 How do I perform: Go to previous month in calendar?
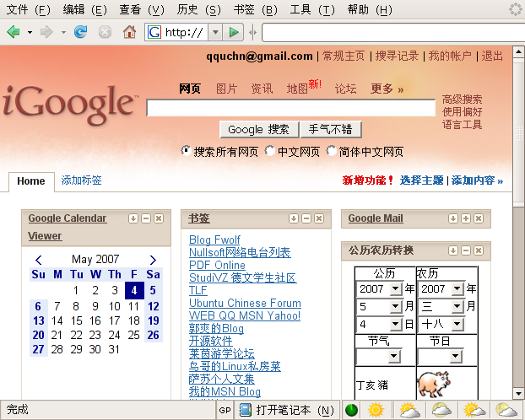pyautogui.click(x=39, y=260)
